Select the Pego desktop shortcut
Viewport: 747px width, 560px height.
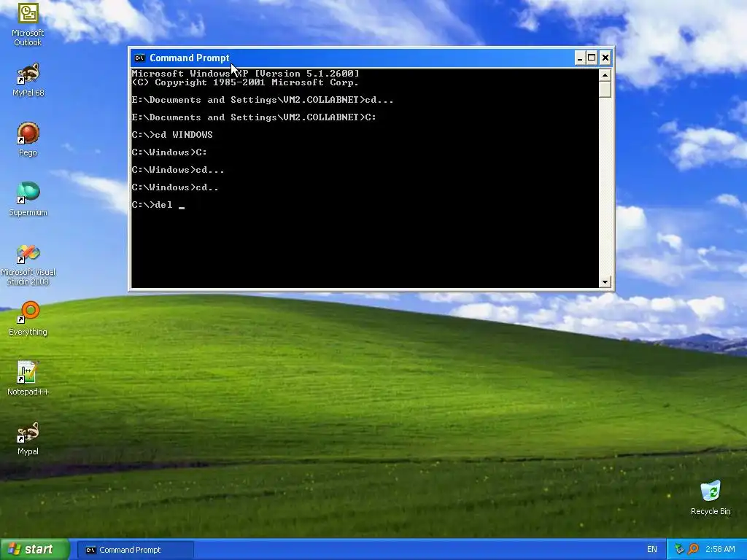(28, 139)
